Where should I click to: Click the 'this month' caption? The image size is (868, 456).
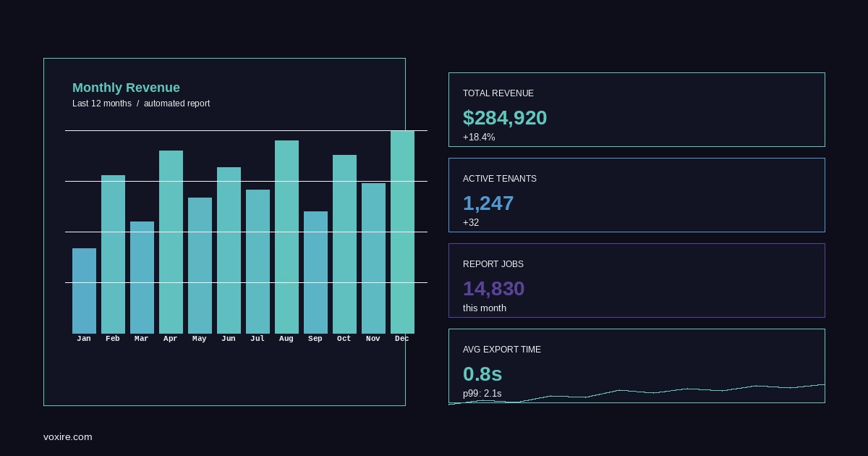pyautogui.click(x=485, y=308)
